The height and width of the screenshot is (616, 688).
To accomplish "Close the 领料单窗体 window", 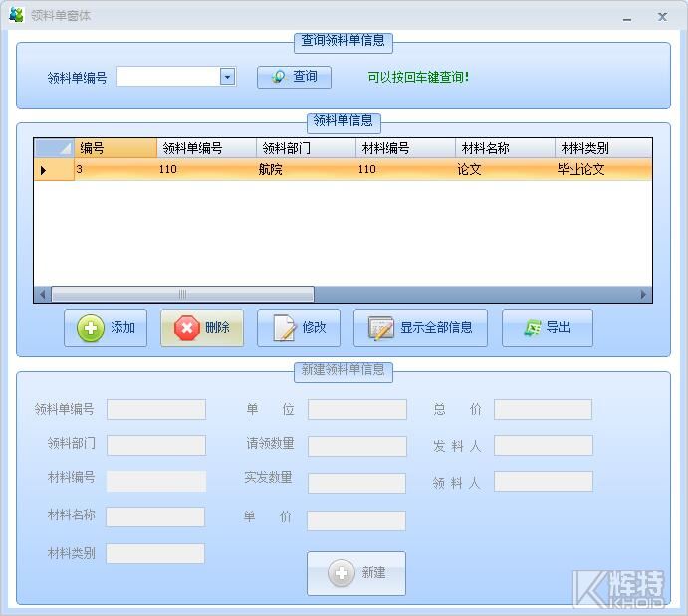I will 662,17.
